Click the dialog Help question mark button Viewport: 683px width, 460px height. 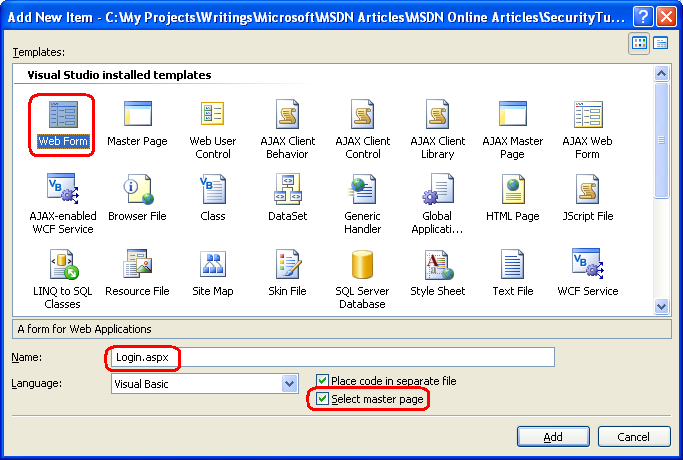[640, 16]
